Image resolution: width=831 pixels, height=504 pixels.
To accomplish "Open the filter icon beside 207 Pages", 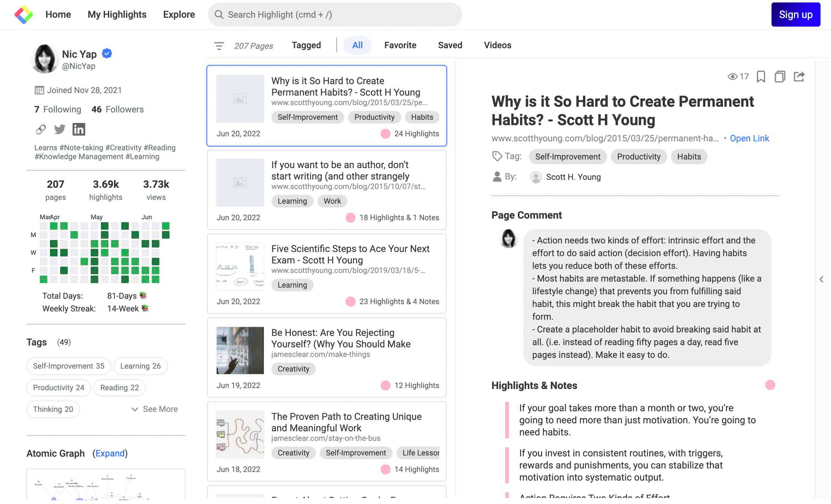I will 219,46.
